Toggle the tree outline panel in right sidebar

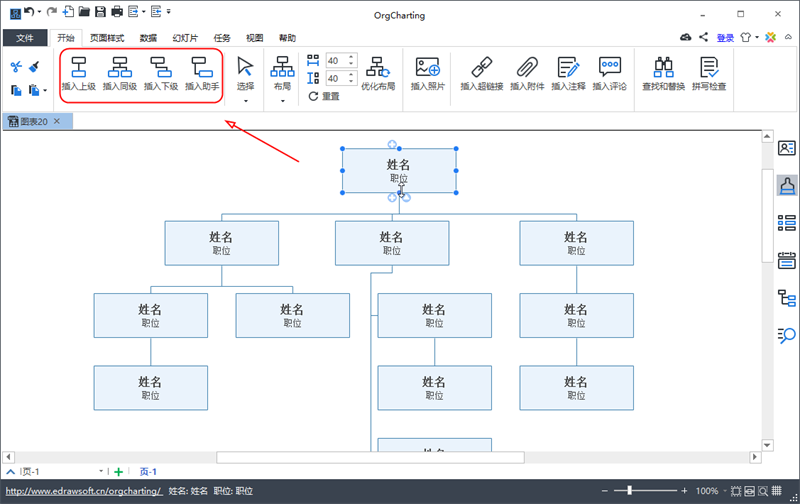pyautogui.click(x=786, y=297)
